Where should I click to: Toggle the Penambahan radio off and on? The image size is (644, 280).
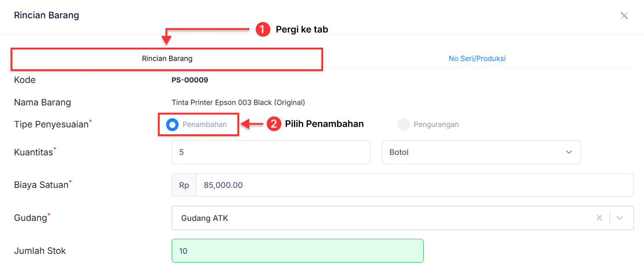(173, 124)
